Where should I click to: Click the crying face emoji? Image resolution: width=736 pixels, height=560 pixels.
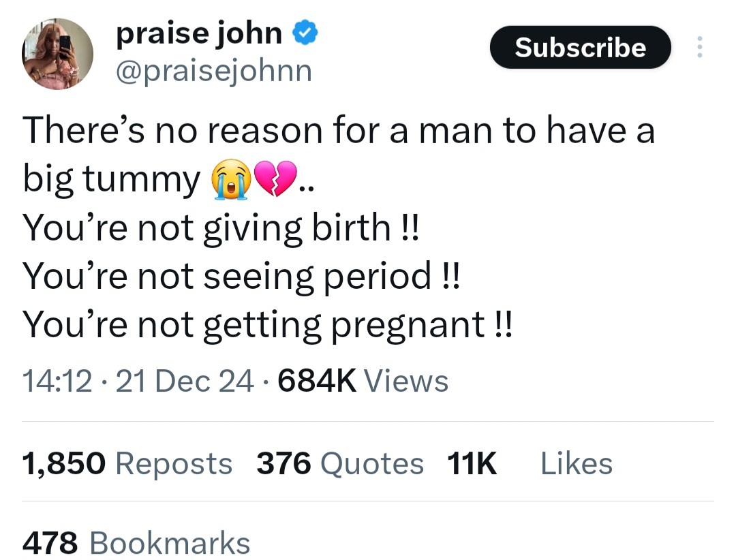click(x=230, y=179)
